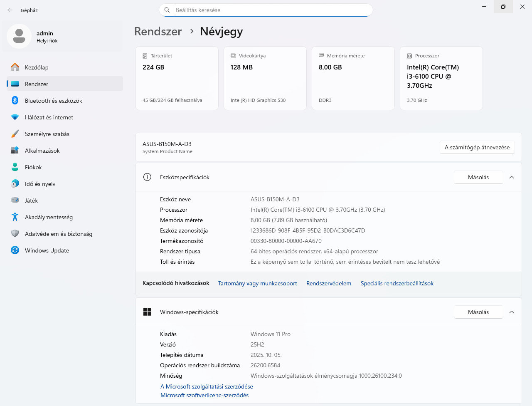The image size is (532, 406).
Task: Open Windows Update via its sync icon
Action: point(15,250)
